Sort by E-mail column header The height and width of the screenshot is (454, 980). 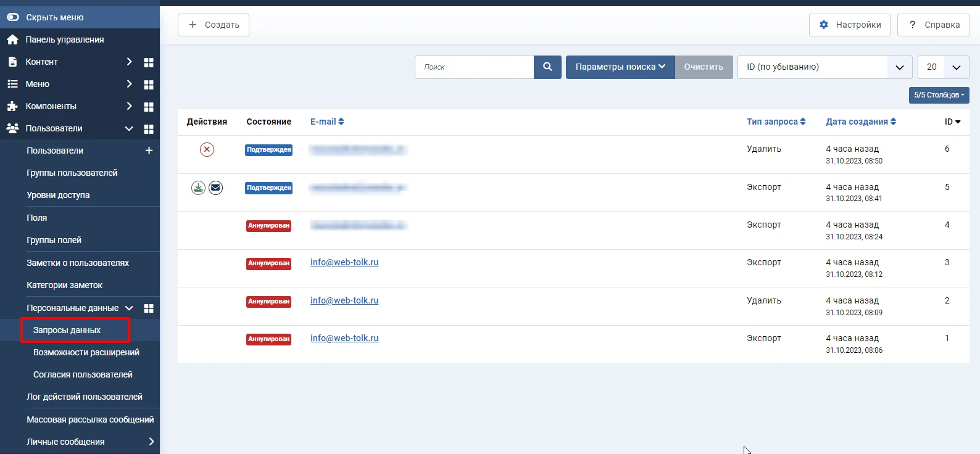(x=327, y=122)
